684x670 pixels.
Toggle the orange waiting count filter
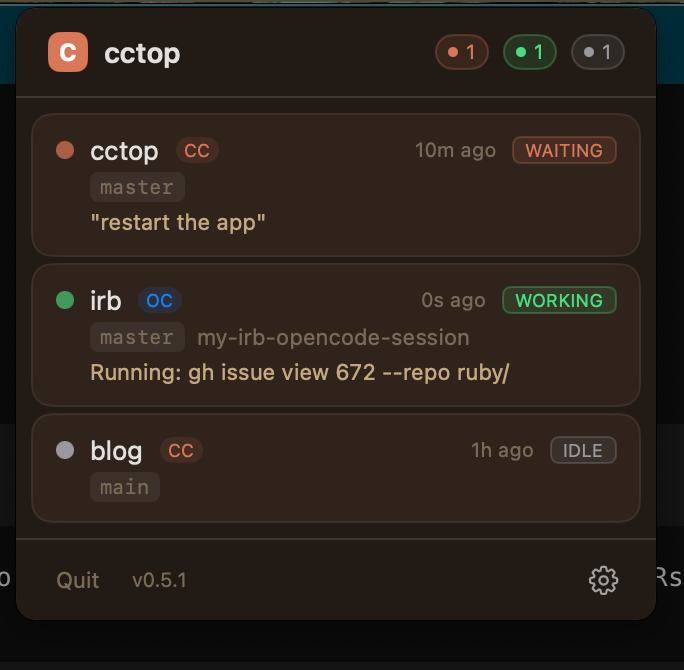(461, 53)
